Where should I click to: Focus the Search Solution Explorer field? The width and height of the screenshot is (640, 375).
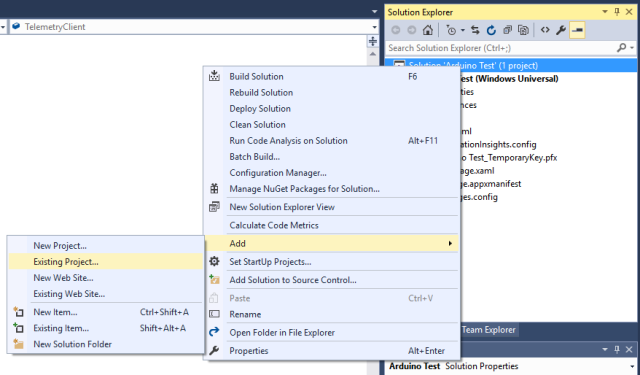pyautogui.click(x=500, y=48)
